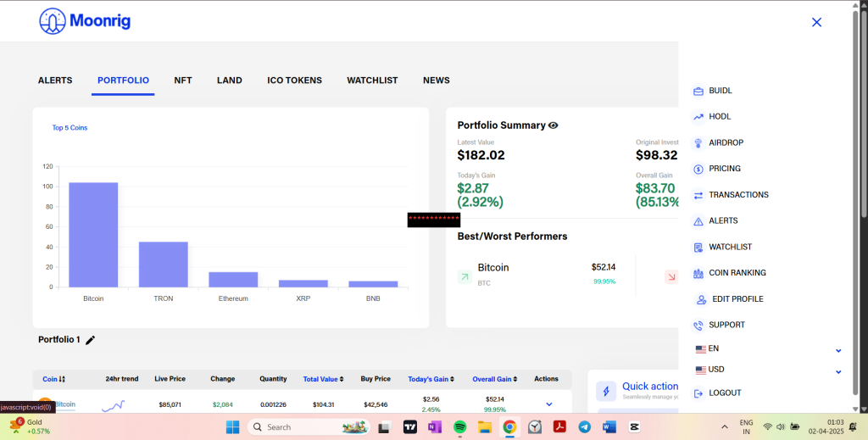
Task: Open COIN RANKING from the side menu
Action: (x=737, y=273)
